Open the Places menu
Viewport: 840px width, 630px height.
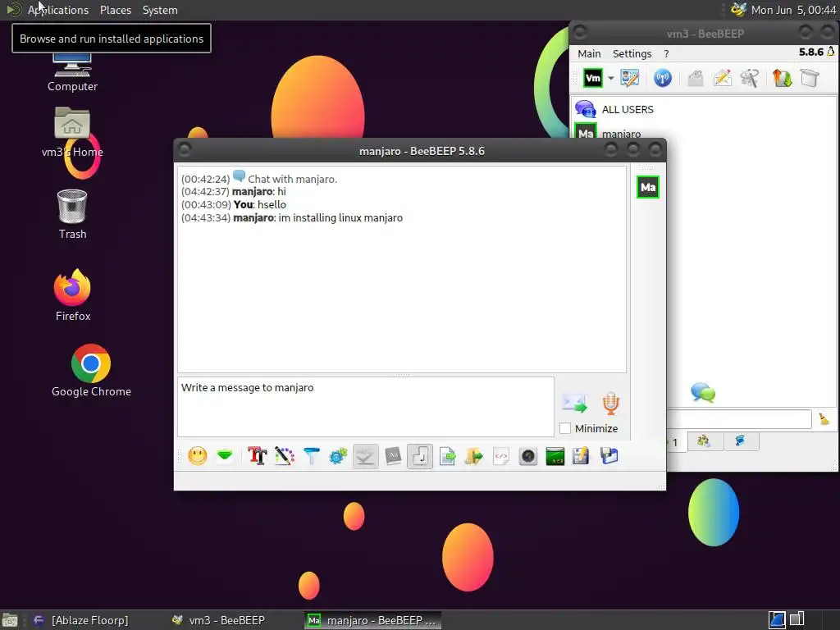coord(115,10)
